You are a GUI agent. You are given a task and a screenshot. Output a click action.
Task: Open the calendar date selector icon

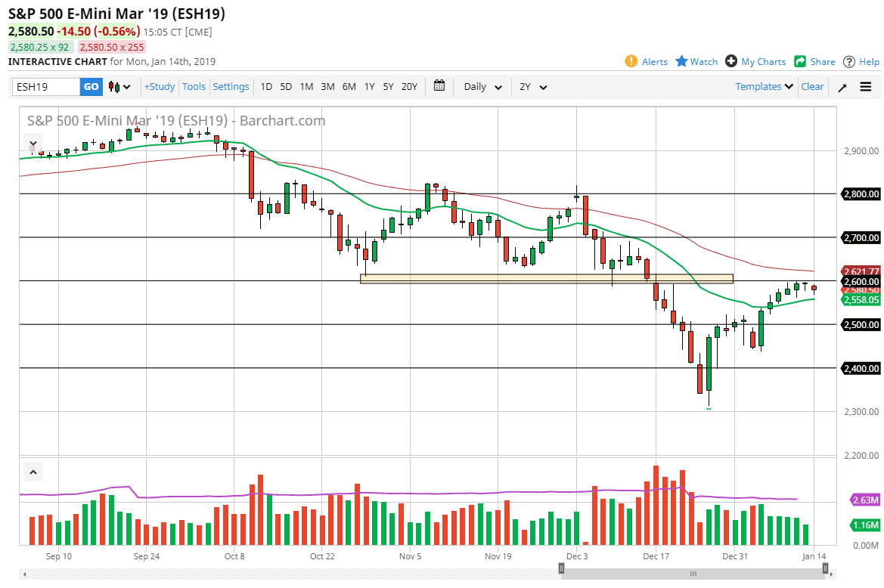439,86
